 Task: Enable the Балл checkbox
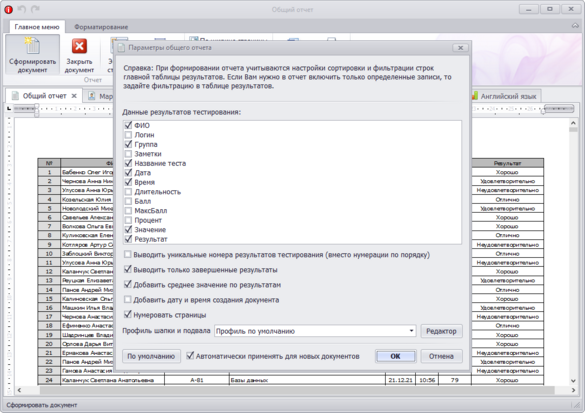point(128,201)
